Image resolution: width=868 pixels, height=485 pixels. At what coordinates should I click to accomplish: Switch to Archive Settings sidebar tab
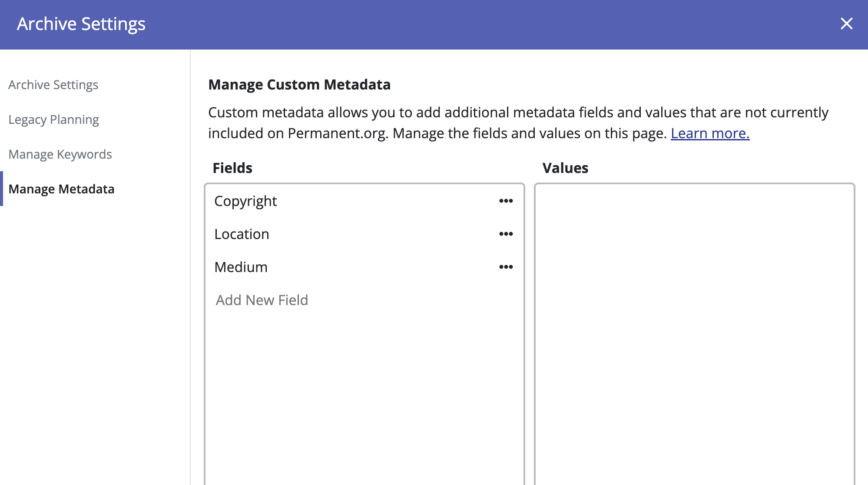(53, 85)
